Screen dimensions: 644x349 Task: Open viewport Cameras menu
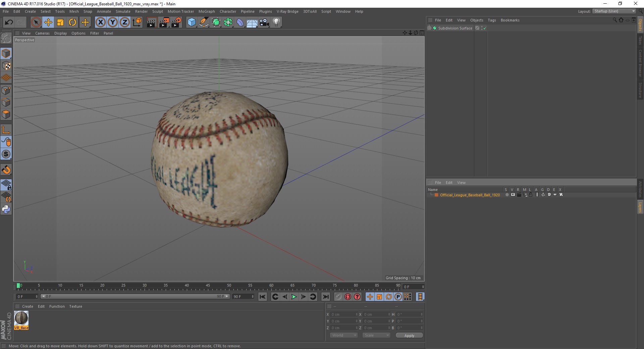(42, 33)
